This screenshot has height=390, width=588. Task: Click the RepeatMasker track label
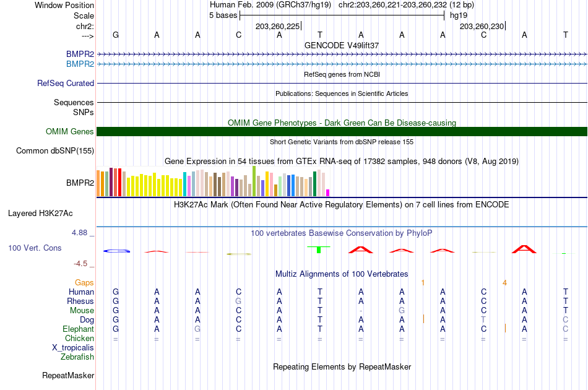click(x=68, y=375)
